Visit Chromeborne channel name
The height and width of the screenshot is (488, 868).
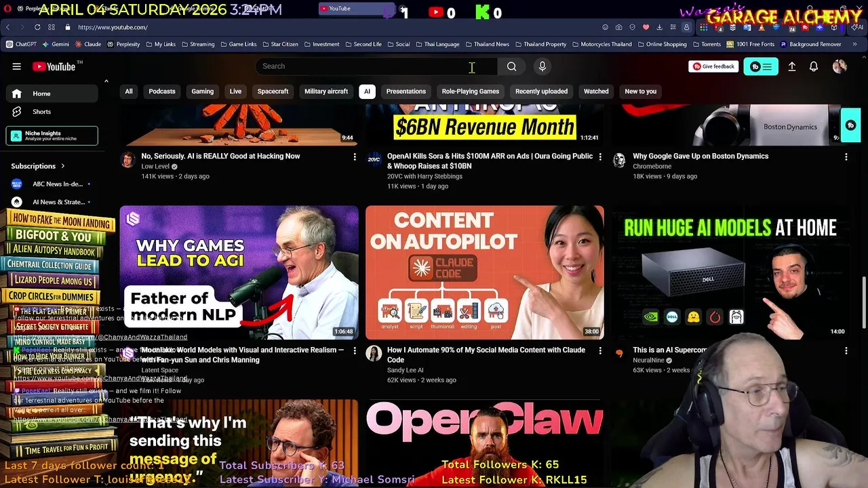[652, 166]
